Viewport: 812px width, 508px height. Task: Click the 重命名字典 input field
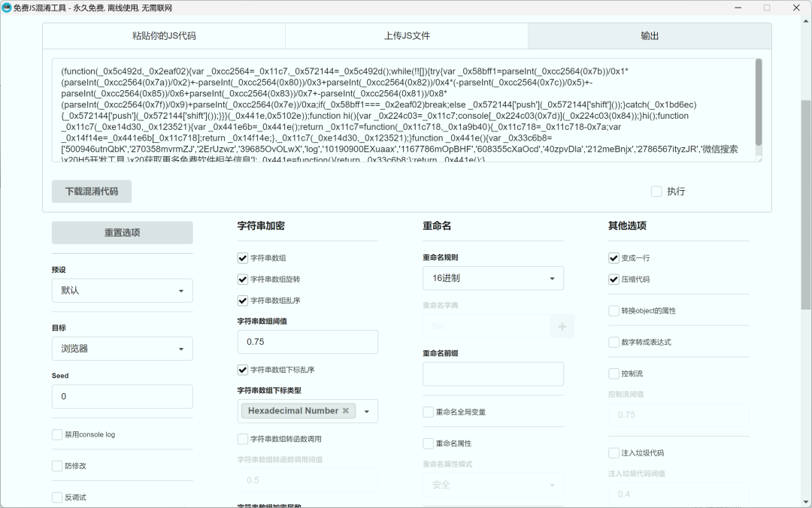pyautogui.click(x=486, y=326)
